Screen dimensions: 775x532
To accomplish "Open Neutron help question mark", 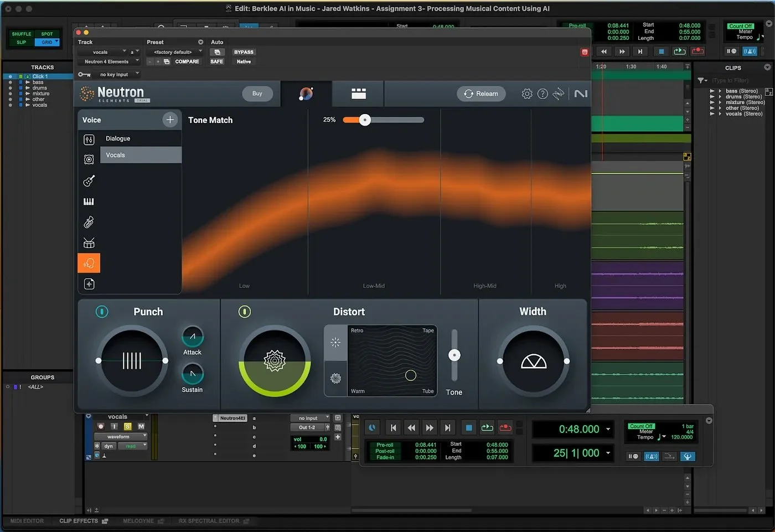I will (x=542, y=94).
